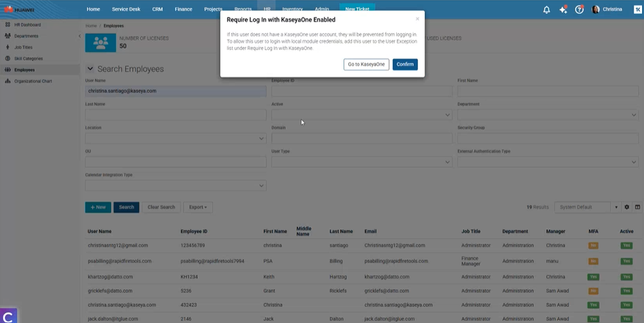
Task: Close the Require Log In dialog
Action: point(417,19)
